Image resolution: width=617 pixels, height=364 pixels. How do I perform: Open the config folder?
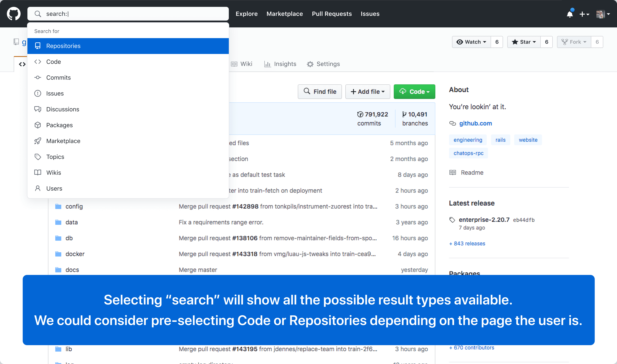tap(74, 207)
